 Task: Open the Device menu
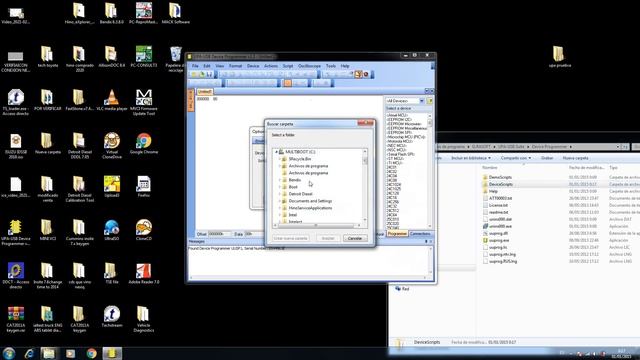(x=253, y=66)
